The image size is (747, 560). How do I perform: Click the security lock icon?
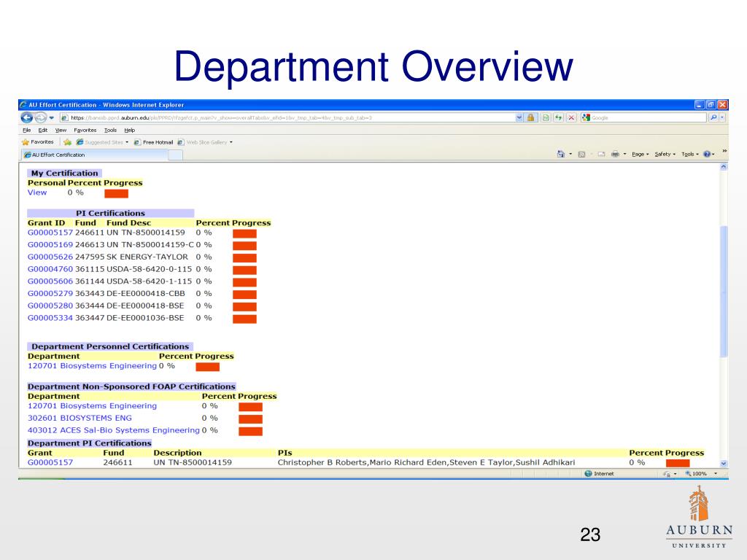pyautogui.click(x=530, y=117)
